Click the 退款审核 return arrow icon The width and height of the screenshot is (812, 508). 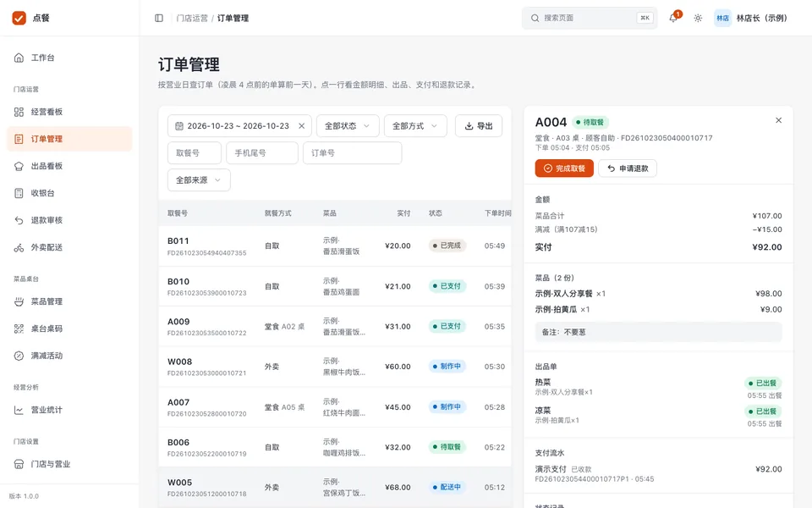pos(19,220)
